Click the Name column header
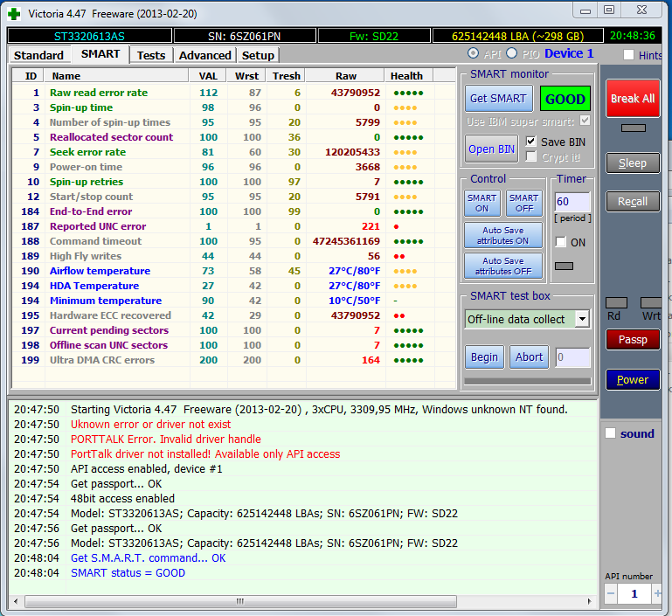672x616 pixels. [x=116, y=76]
